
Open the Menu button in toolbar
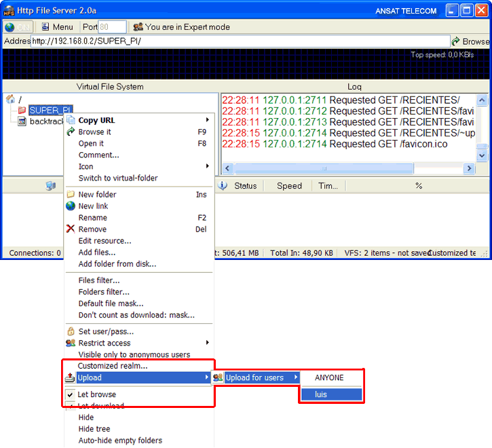coord(57,27)
